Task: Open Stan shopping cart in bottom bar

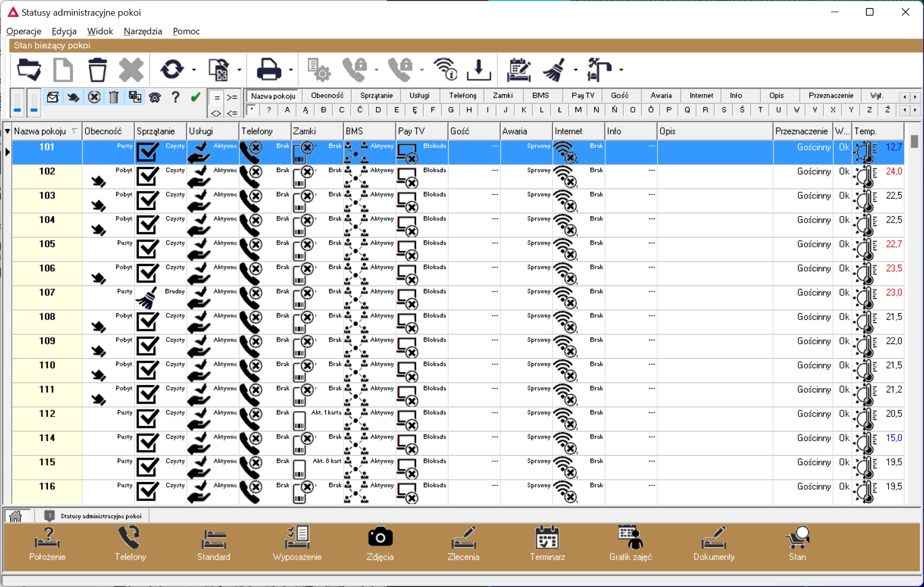Action: 797,544
